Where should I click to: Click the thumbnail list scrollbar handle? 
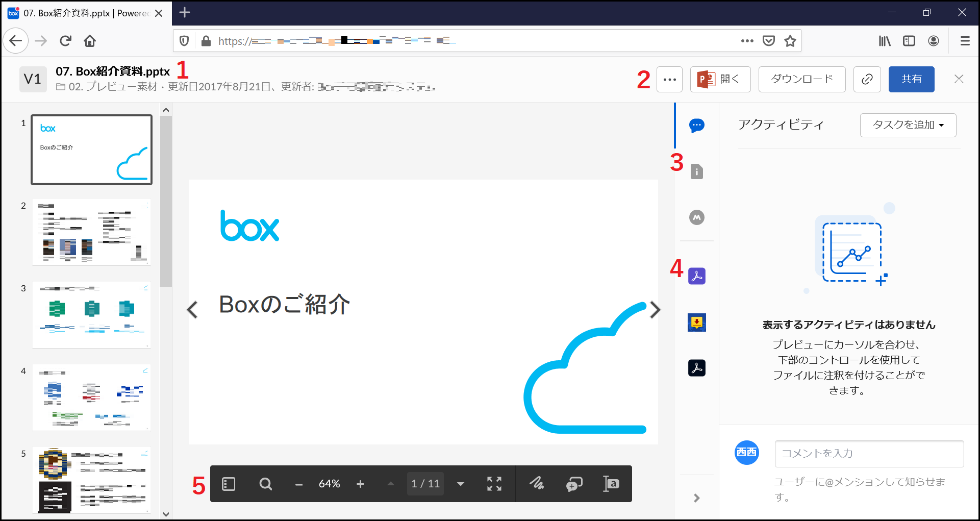[x=166, y=202]
